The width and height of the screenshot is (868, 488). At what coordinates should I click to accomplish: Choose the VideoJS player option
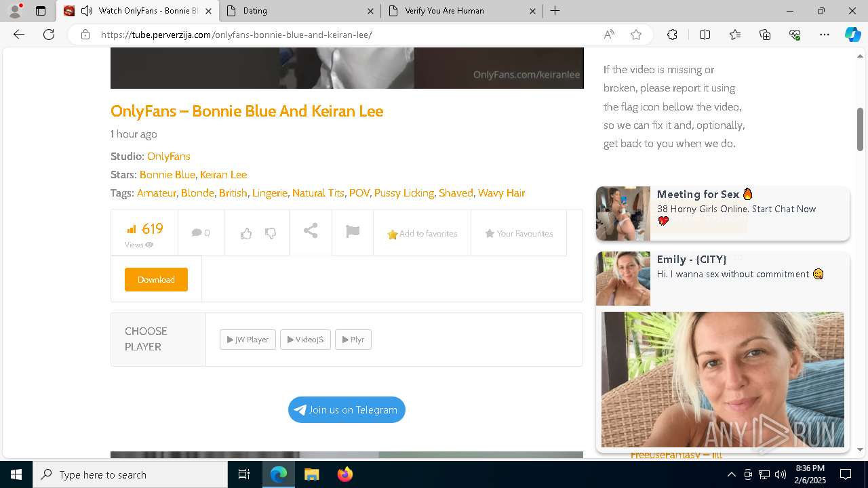tap(305, 340)
